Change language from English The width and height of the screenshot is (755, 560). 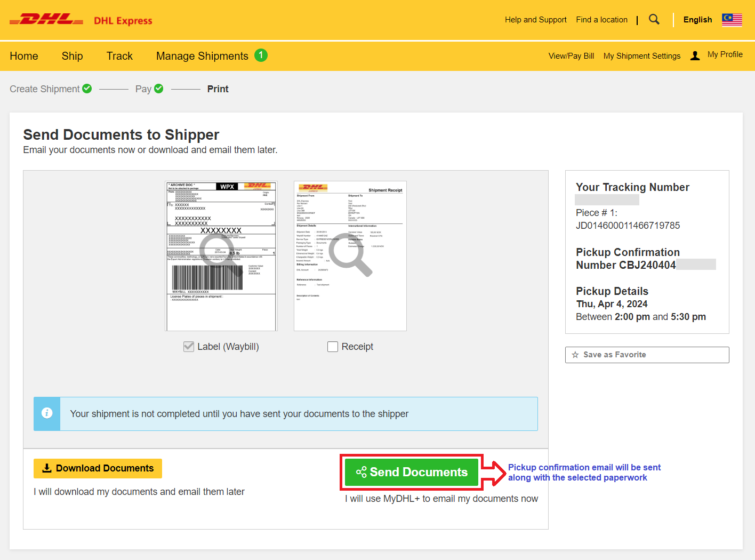697,20
